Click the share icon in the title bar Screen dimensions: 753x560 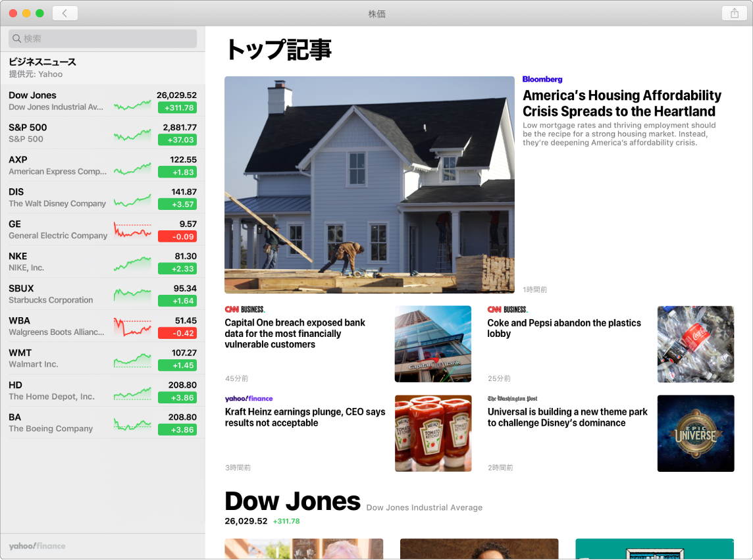coord(733,13)
